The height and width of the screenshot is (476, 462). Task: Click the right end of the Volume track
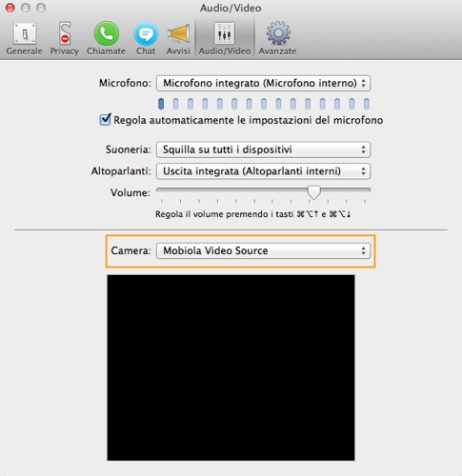[369, 189]
